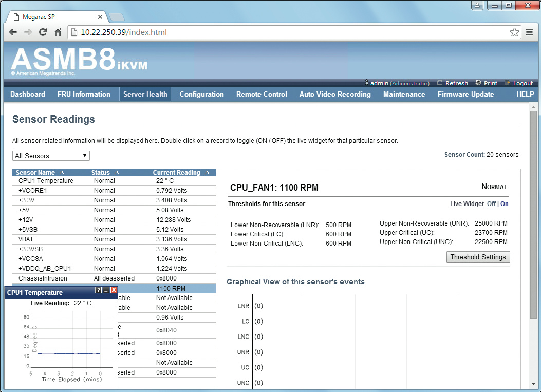Select the +VCCSA sensor row
This screenshot has height=392, width=541.
coord(114,259)
